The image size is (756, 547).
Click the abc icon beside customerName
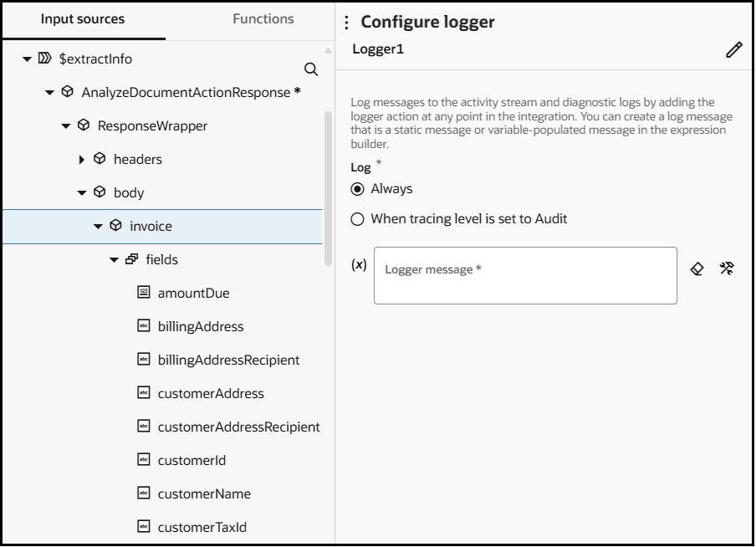click(x=144, y=493)
